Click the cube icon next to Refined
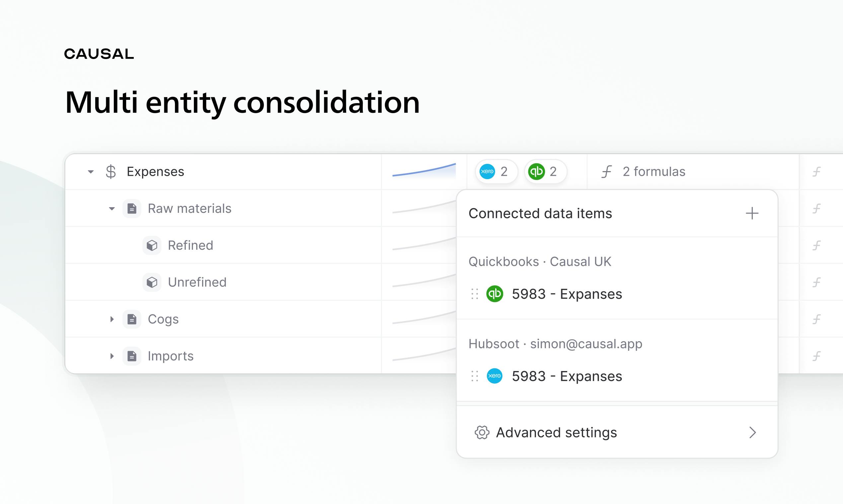843x504 pixels. (152, 245)
